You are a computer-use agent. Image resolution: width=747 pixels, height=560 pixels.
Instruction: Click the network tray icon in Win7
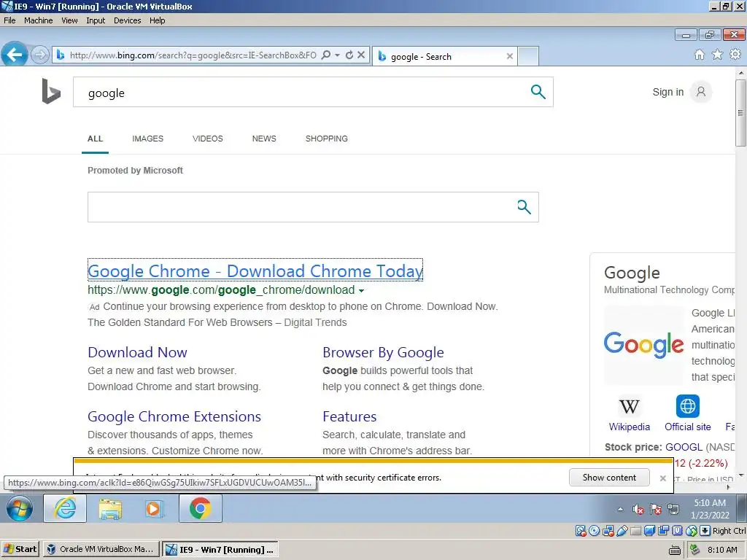pyautogui.click(x=673, y=510)
